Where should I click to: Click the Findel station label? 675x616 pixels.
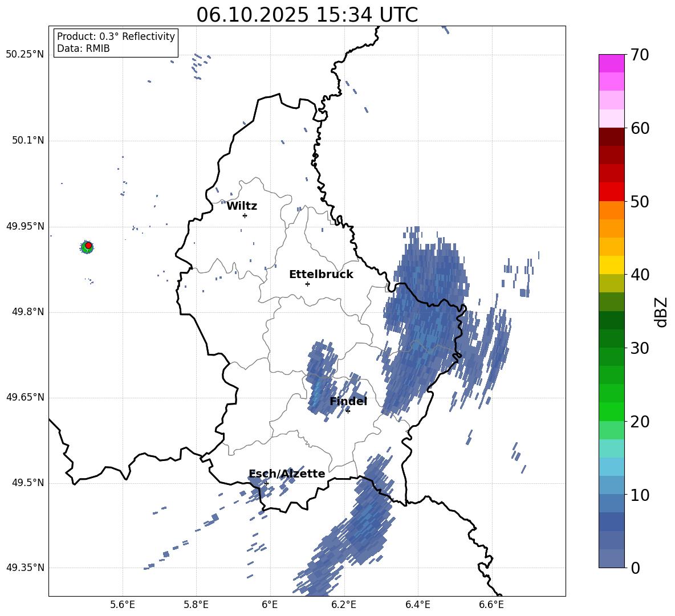click(348, 401)
